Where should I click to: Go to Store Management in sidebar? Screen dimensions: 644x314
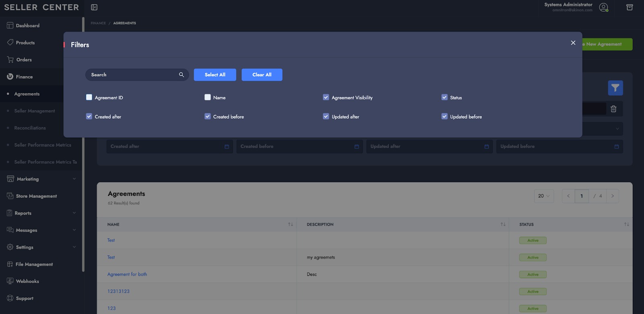(36, 196)
